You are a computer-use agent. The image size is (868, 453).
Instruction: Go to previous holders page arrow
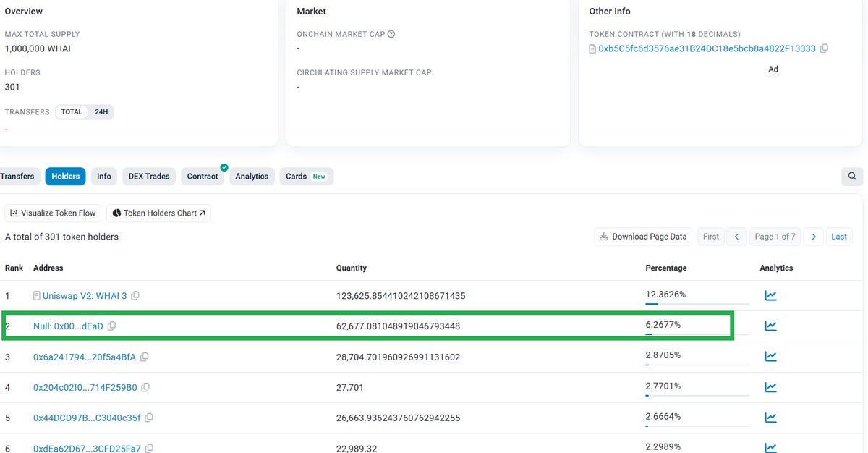click(x=736, y=237)
